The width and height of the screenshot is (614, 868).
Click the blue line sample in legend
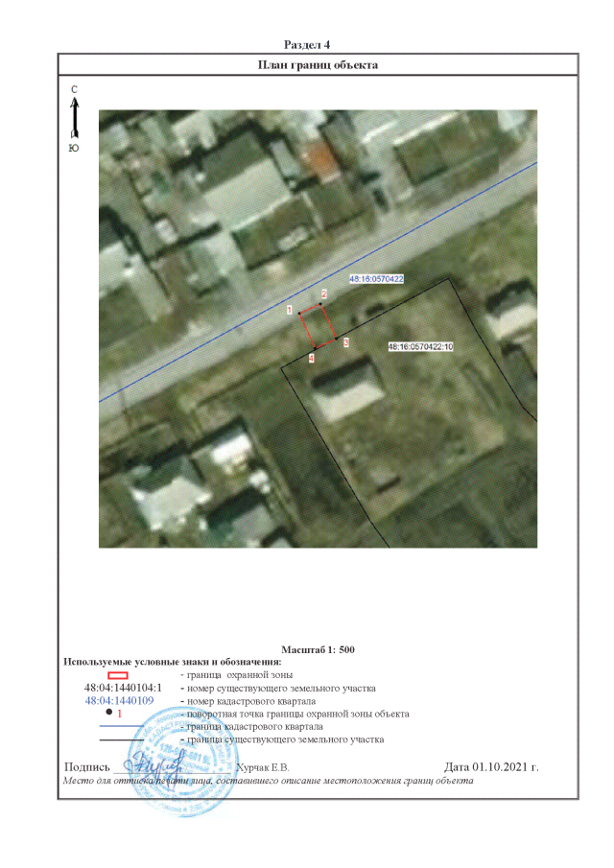click(121, 726)
